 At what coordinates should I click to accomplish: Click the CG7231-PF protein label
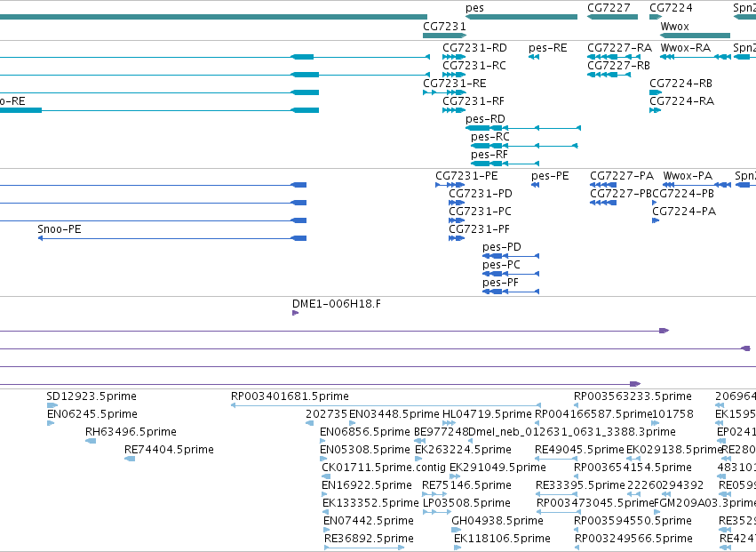[x=479, y=229]
